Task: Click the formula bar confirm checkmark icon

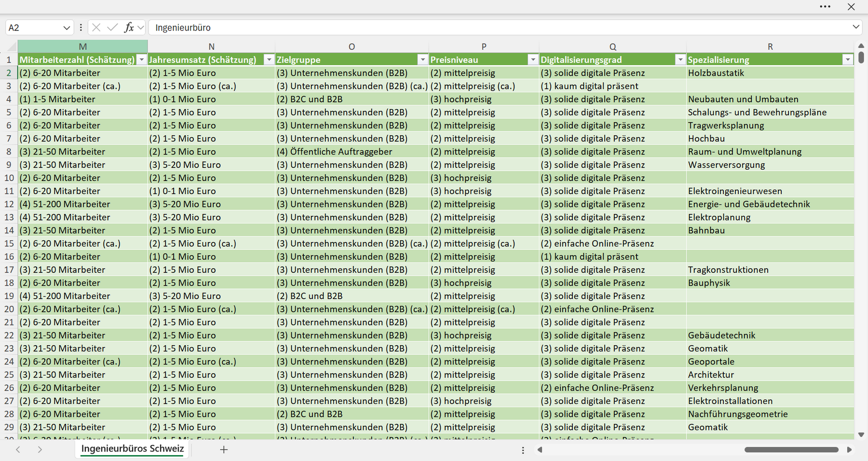Action: 112,28
